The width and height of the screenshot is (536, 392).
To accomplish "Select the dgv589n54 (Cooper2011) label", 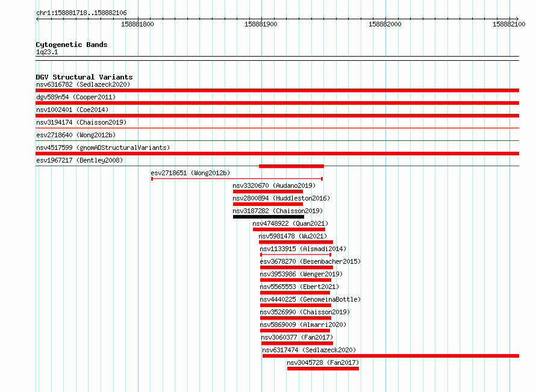I will pyautogui.click(x=76, y=97).
